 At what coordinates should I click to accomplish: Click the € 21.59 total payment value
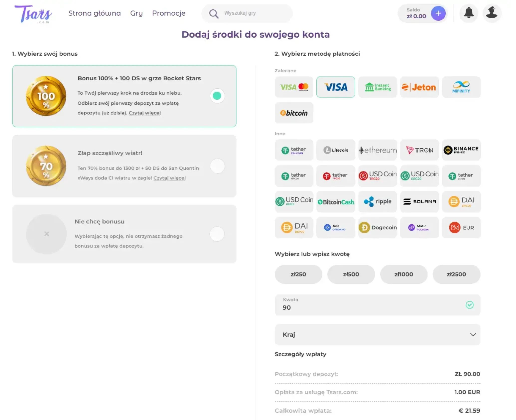tap(469, 411)
